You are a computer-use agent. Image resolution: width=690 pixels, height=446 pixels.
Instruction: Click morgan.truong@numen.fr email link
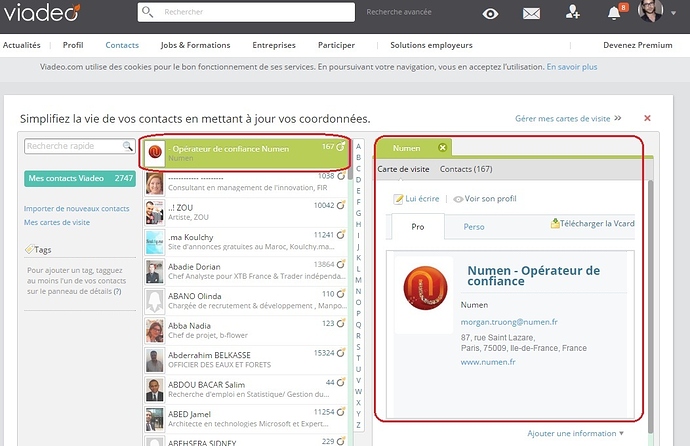coord(509,322)
